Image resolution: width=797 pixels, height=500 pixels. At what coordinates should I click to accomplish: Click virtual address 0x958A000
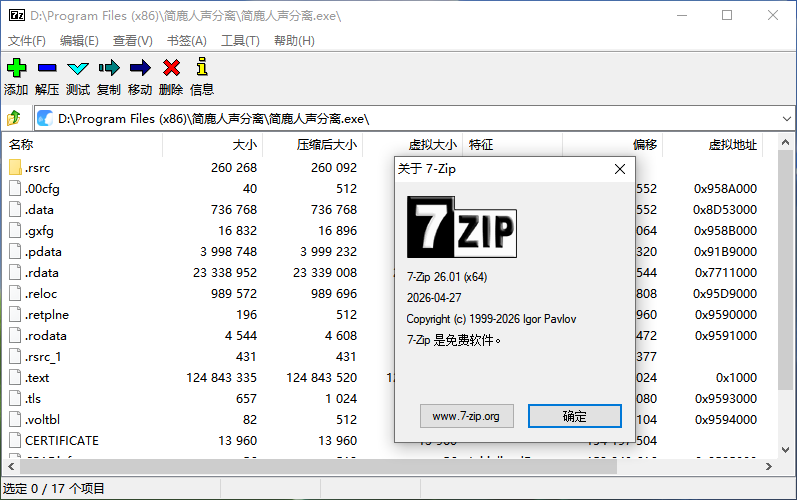[x=725, y=189]
